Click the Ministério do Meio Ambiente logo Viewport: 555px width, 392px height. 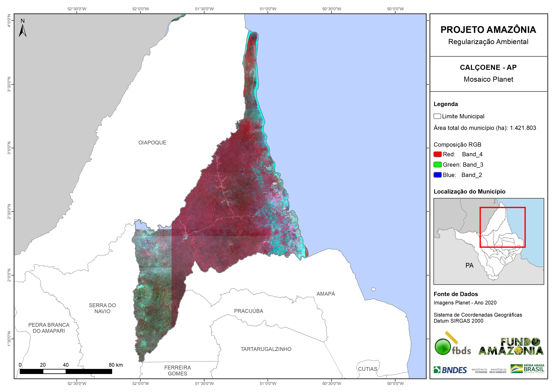tap(498, 371)
